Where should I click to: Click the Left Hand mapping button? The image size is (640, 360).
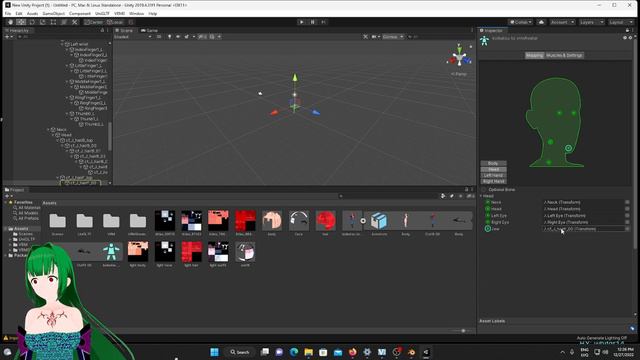pyautogui.click(x=493, y=175)
